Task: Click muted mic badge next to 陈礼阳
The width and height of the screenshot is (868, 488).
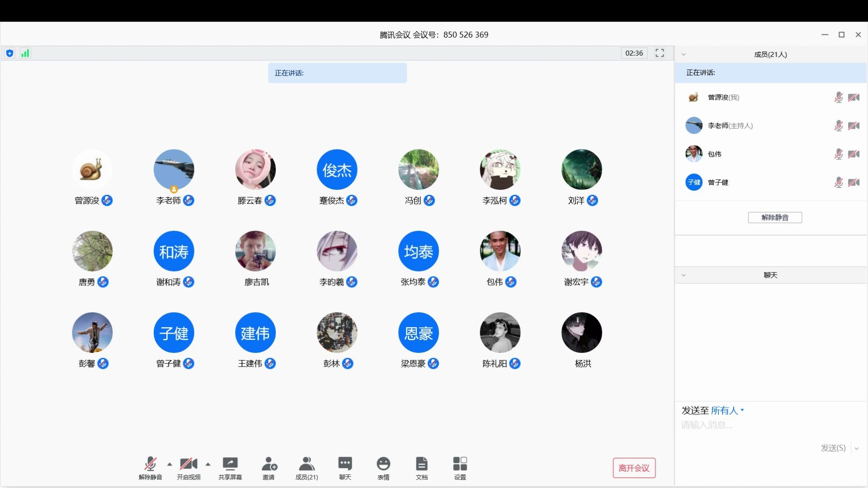Action: coord(514,363)
